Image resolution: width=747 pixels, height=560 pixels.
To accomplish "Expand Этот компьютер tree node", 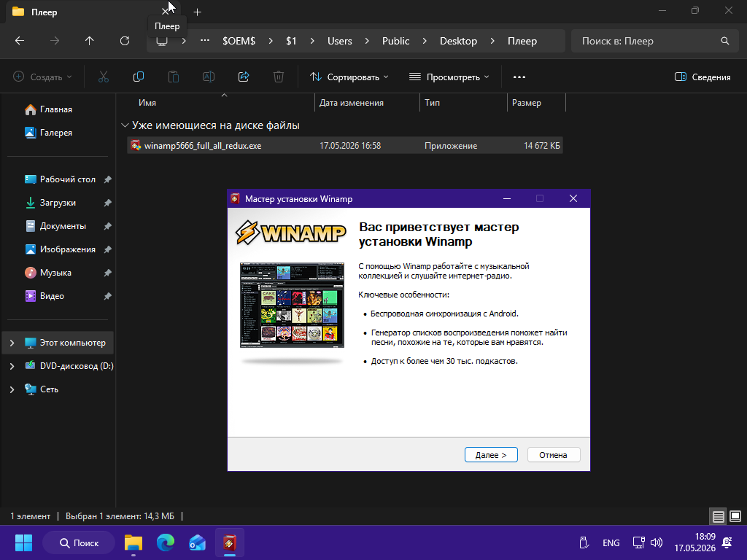I will [12, 343].
